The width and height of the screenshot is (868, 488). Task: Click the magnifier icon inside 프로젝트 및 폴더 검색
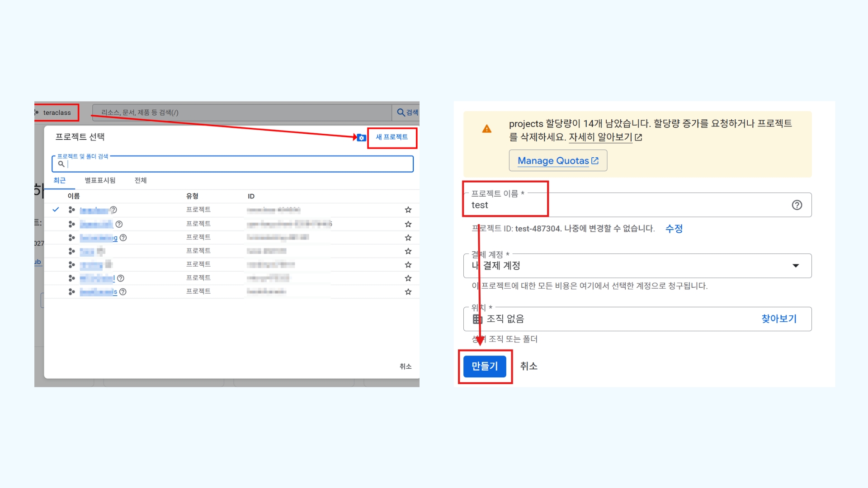(x=61, y=164)
